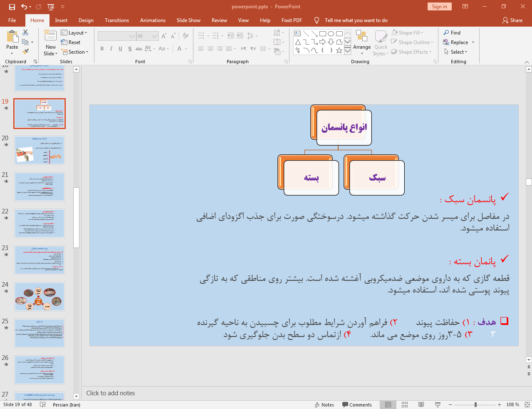This screenshot has height=409, width=532.
Task: Reset the slide layout
Action: point(71,42)
